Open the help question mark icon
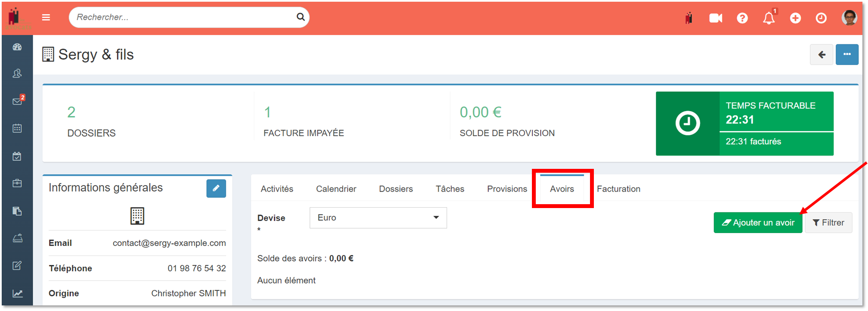 pyautogui.click(x=742, y=18)
